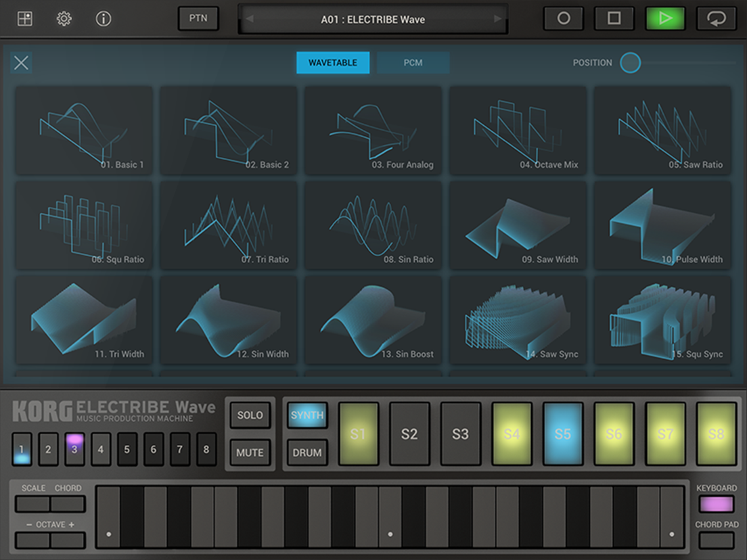The image size is (747, 560).
Task: Select synth part S4
Action: point(512,434)
